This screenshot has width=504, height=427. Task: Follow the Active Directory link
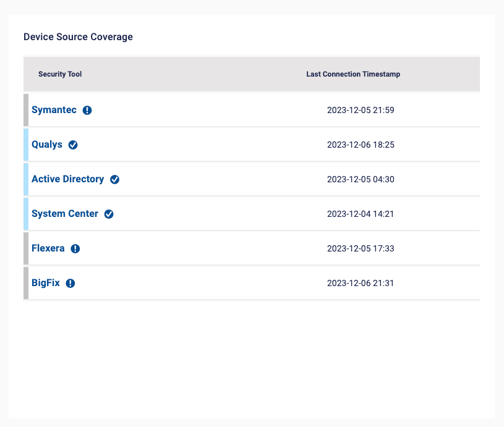click(68, 179)
